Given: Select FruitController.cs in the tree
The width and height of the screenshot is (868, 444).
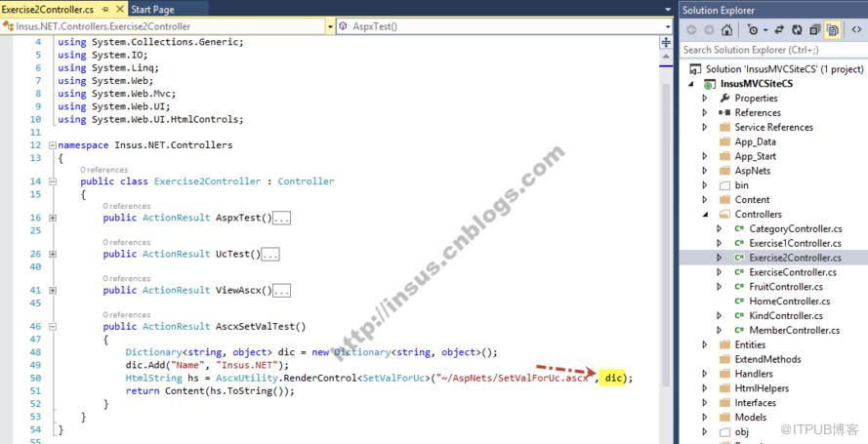Looking at the screenshot, I should click(x=786, y=287).
